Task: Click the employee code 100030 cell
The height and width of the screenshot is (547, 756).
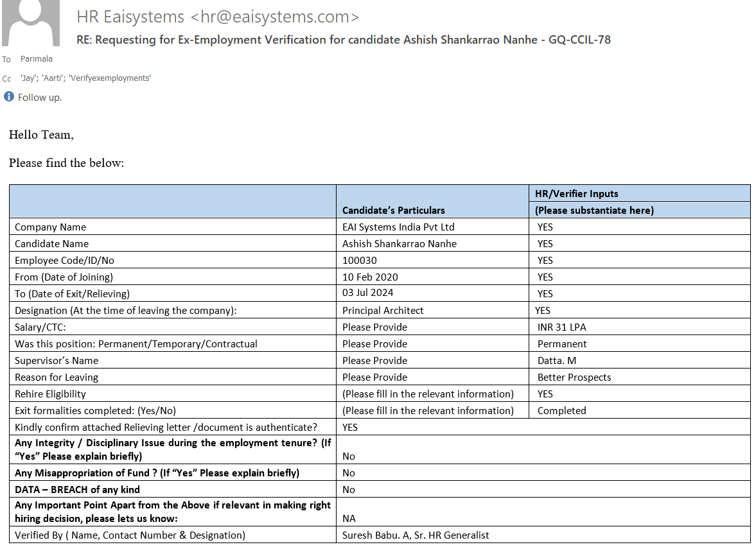Action: [x=360, y=260]
